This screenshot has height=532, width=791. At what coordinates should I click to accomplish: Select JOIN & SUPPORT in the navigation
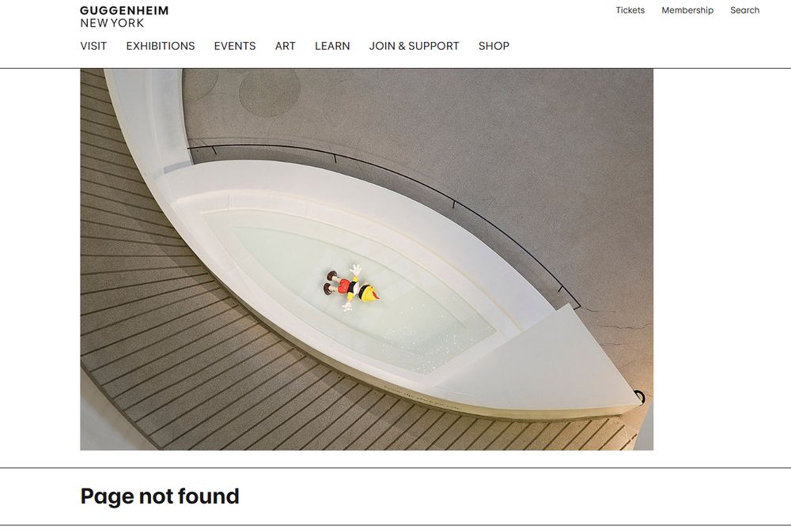click(x=414, y=46)
